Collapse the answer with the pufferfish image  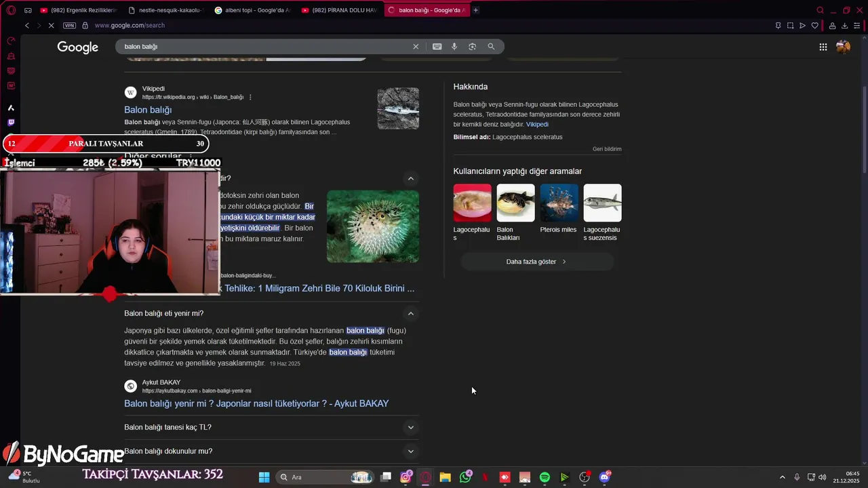point(410,178)
